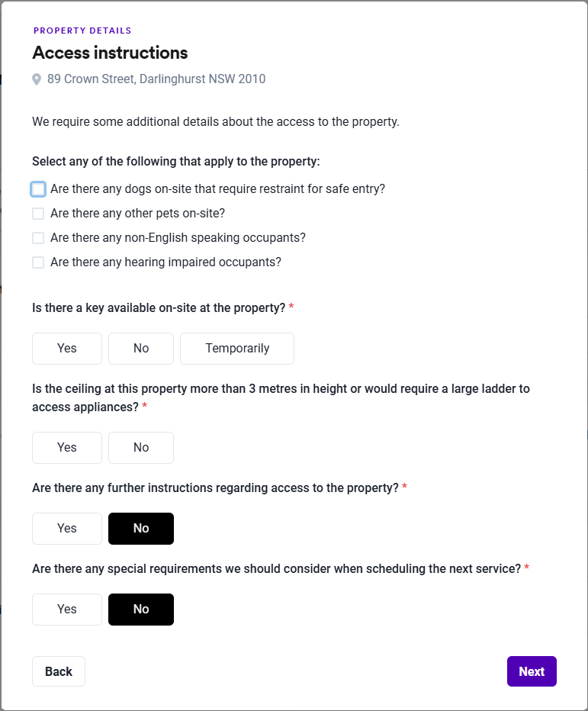Go back using the Back button
The height and width of the screenshot is (711, 588).
coord(59,671)
